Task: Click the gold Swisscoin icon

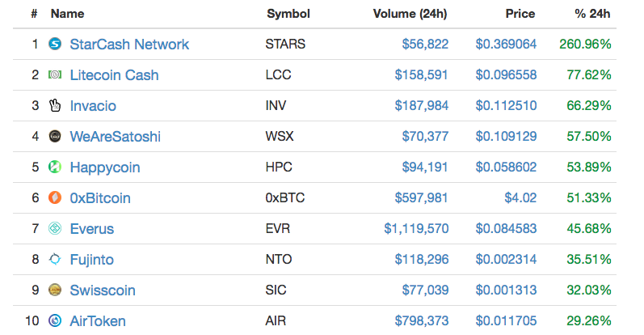Action: tap(55, 290)
